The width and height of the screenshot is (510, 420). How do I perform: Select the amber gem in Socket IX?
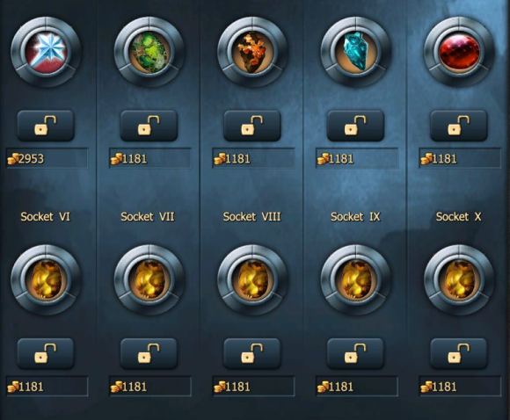(x=355, y=280)
